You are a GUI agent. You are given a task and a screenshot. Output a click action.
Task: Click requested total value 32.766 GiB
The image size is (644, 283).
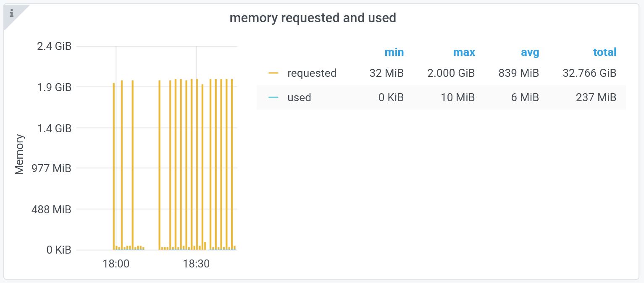coord(589,73)
